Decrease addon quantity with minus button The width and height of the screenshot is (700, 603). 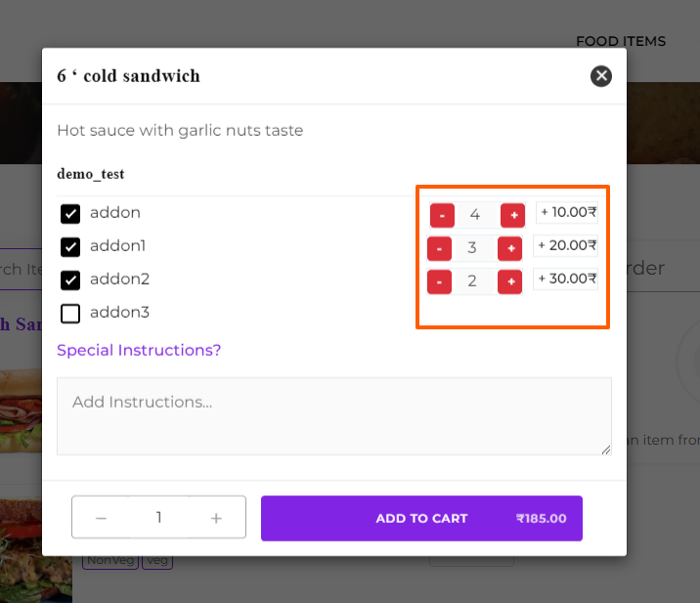tap(442, 216)
